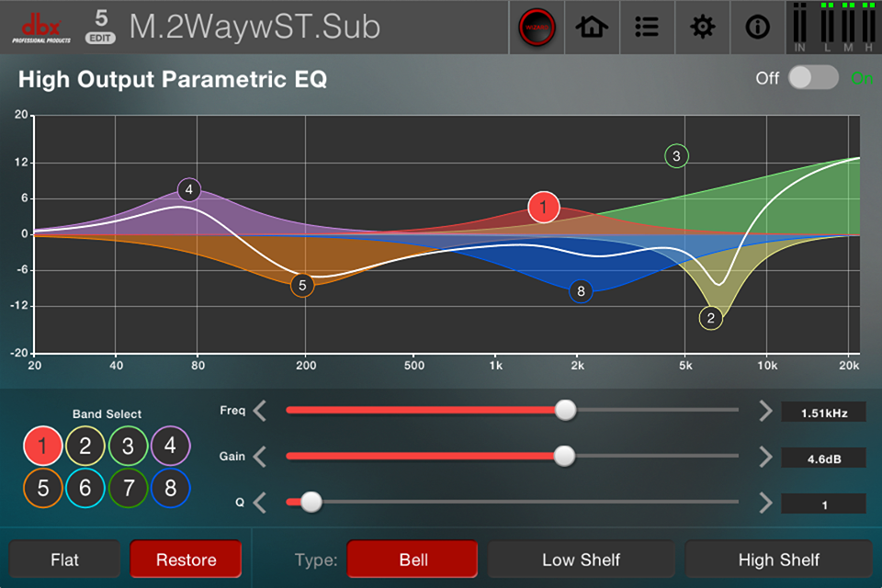882x588 pixels.
Task: Increase Q with right arrow
Action: pyautogui.click(x=765, y=502)
